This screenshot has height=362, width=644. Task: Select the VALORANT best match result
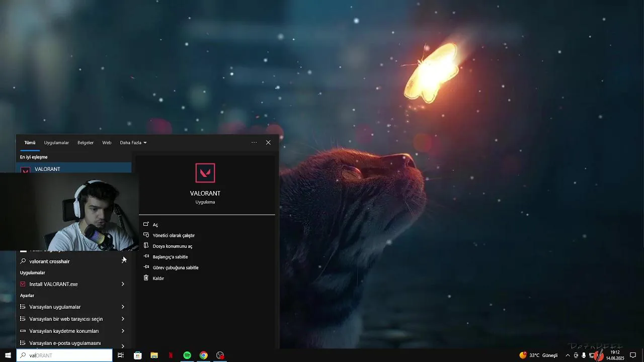[74, 167]
